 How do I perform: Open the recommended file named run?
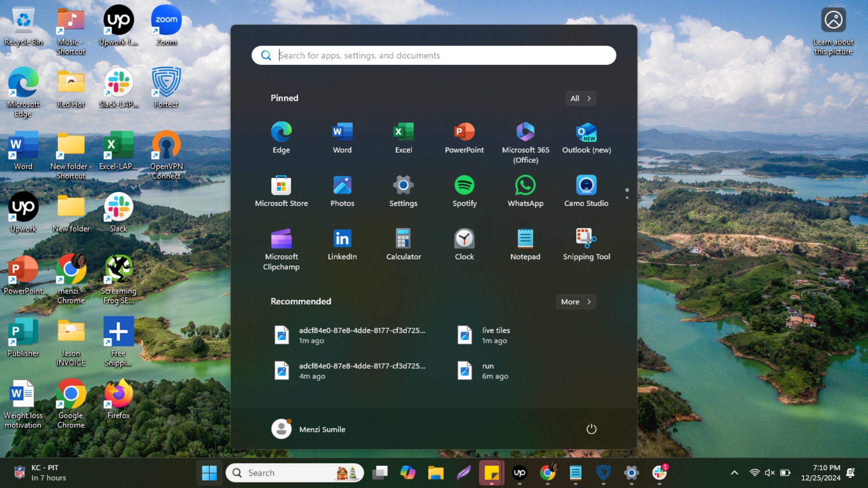[487, 370]
